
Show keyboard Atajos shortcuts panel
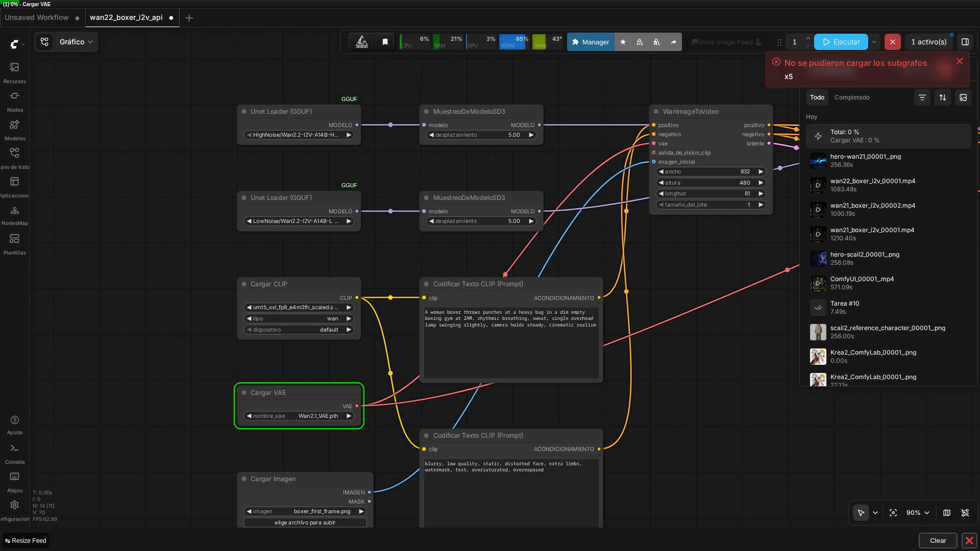click(14, 482)
